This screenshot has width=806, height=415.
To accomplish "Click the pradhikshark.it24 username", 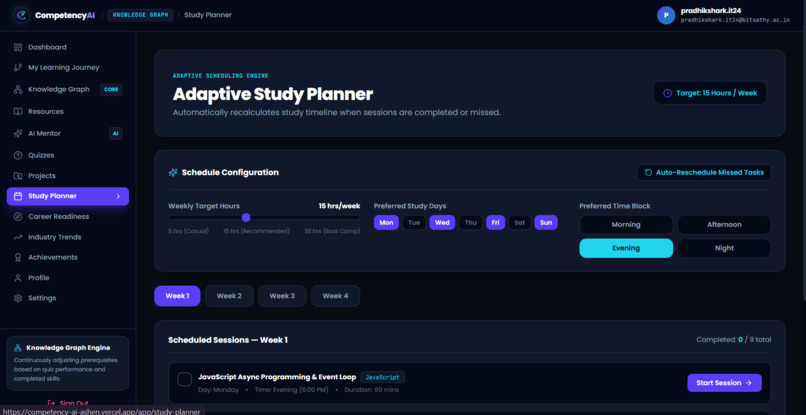I will 710,10.
